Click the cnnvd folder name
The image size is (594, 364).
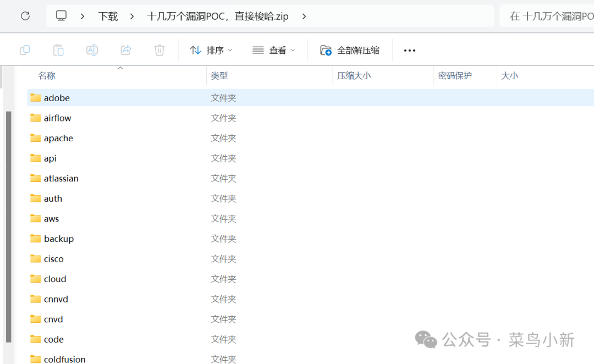(56, 299)
